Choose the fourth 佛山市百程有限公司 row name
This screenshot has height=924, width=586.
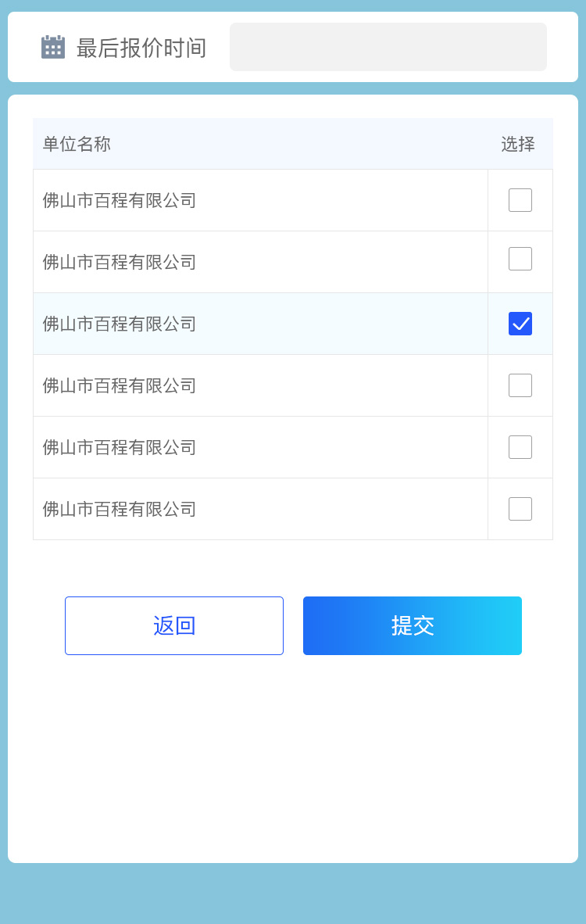click(120, 386)
